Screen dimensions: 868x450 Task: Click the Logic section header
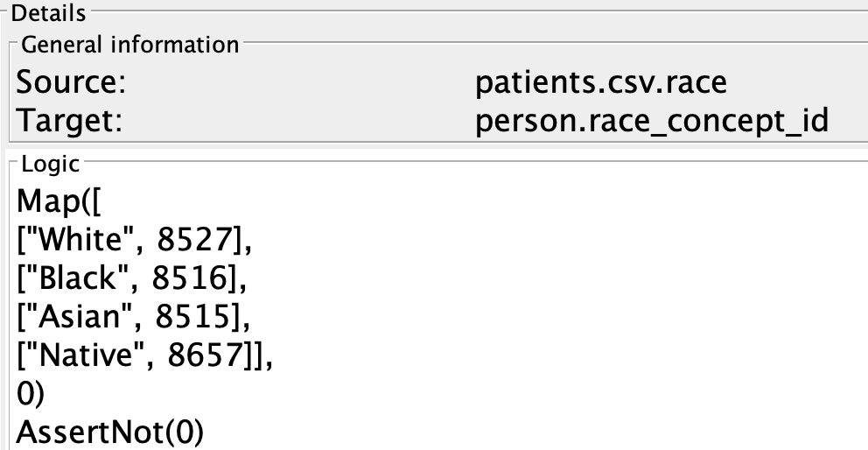coord(51,164)
